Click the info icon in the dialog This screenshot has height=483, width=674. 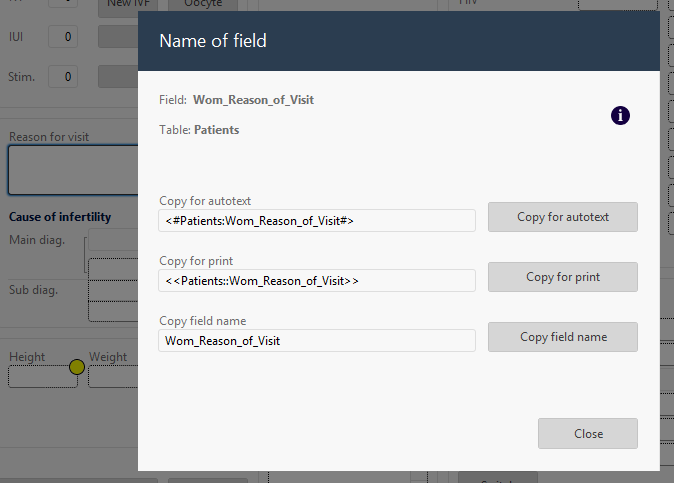coord(620,116)
